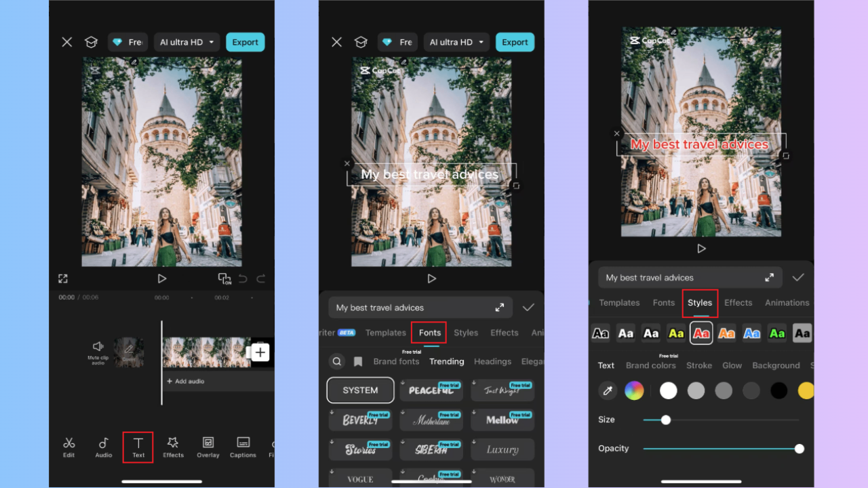868x488 pixels.
Task: Export the video from the middle screen
Action: point(515,42)
